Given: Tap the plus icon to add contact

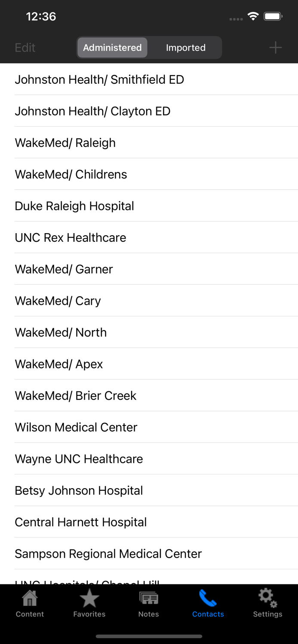Looking at the screenshot, I should click(x=275, y=48).
